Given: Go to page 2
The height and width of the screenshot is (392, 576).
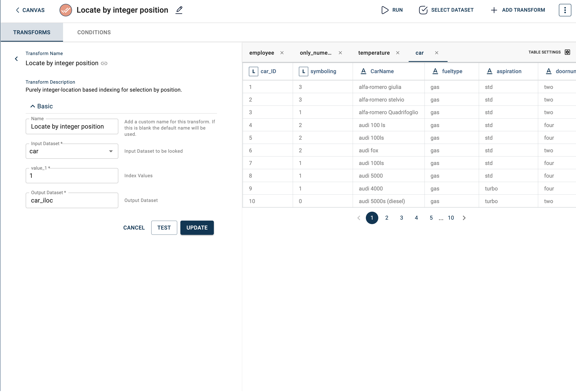Looking at the screenshot, I should [387, 218].
